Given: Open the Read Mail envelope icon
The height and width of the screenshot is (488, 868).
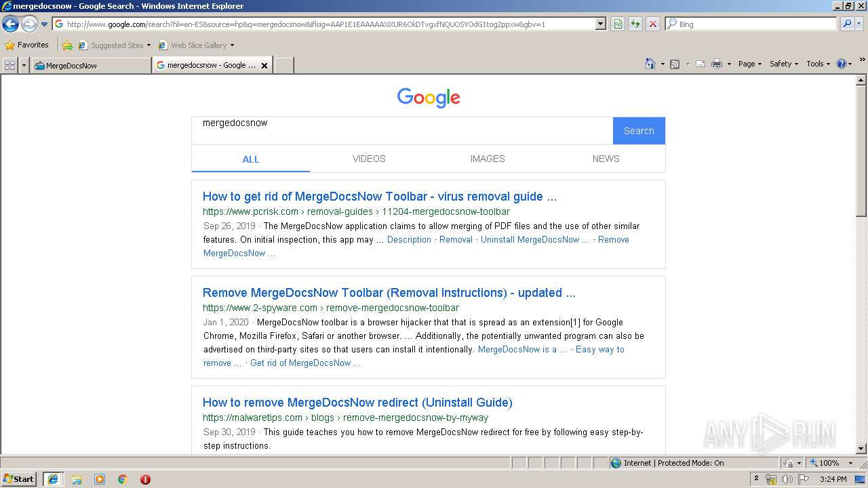Looking at the screenshot, I should click(x=701, y=64).
